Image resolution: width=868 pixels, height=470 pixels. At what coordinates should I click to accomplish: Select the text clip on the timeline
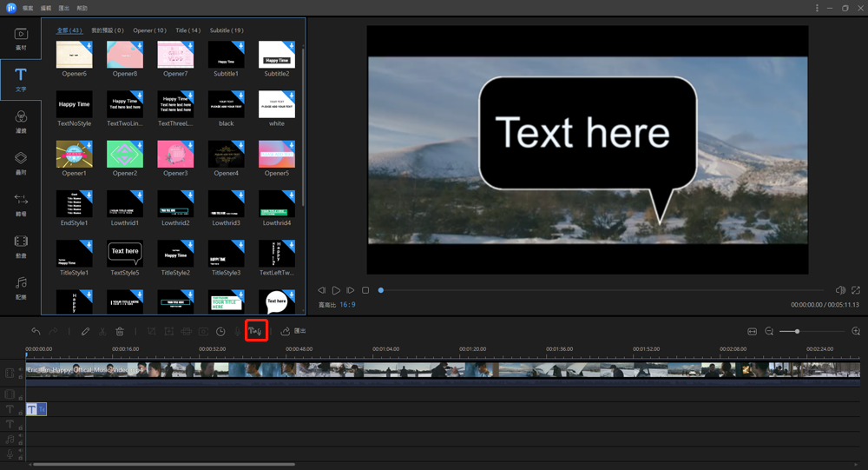(x=36, y=409)
